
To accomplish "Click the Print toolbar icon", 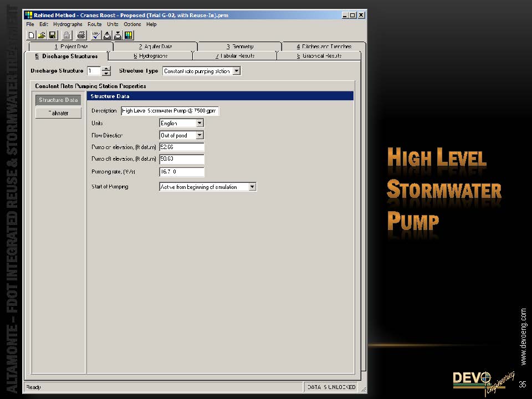I will [x=81, y=35].
